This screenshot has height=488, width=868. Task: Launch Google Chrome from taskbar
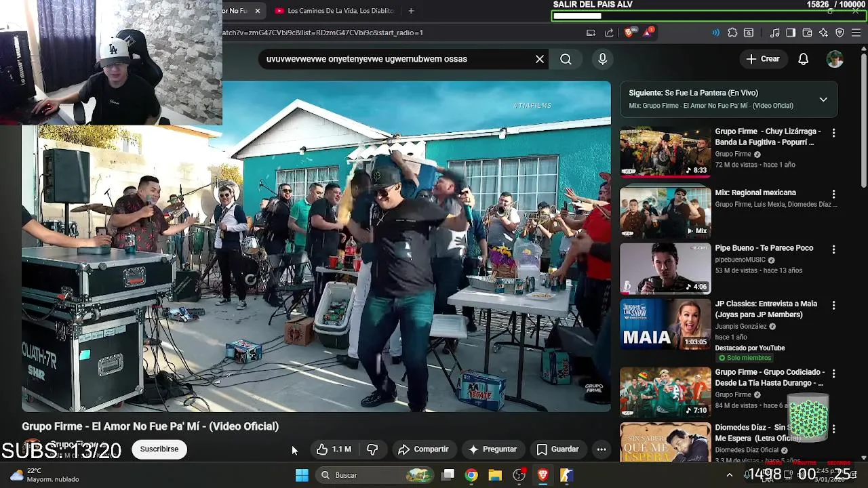(471, 475)
